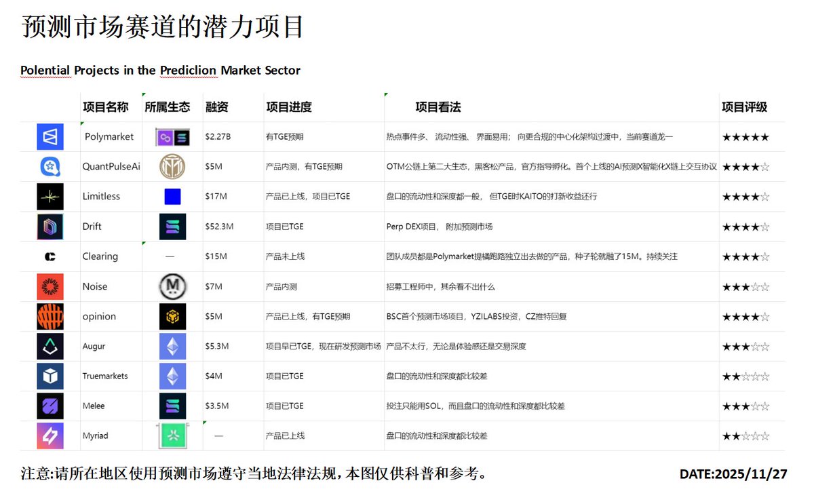Image resolution: width=814 pixels, height=504 pixels.
Task: Click the 招募工程师中 remark for Noise
Action: pos(441,286)
